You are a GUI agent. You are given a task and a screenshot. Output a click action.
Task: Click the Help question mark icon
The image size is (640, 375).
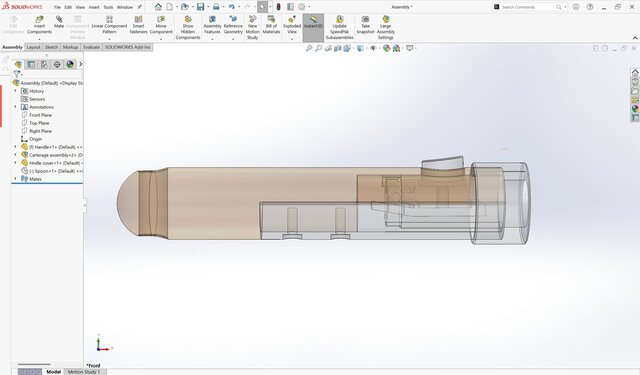click(x=590, y=7)
